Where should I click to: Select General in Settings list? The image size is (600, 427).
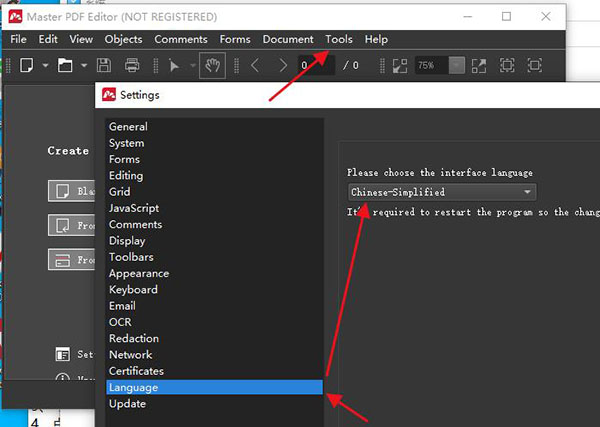pyautogui.click(x=215, y=127)
